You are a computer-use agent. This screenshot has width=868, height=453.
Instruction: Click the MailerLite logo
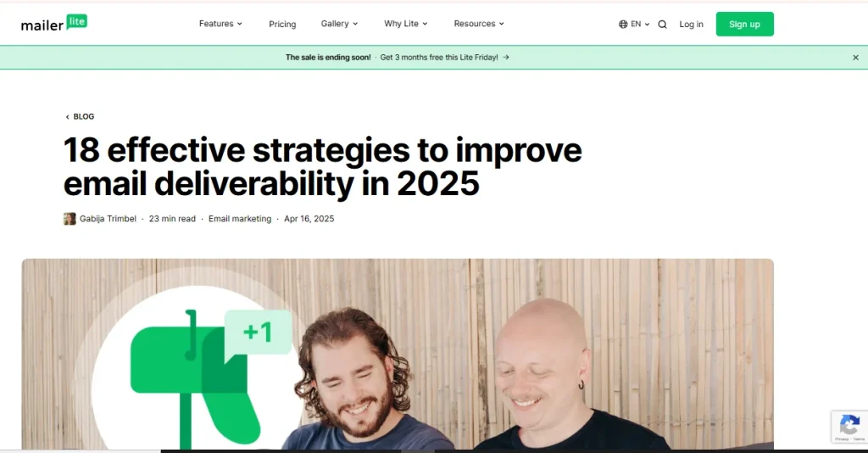54,23
